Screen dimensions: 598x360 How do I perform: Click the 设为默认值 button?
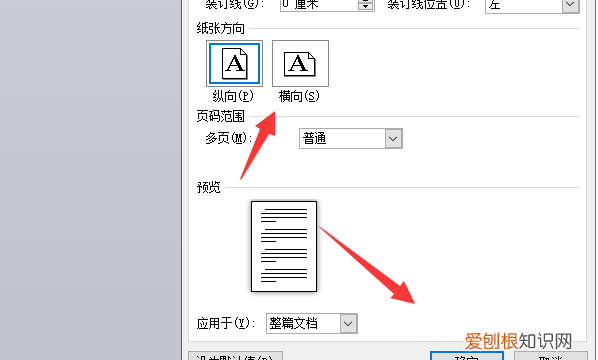click(235, 356)
